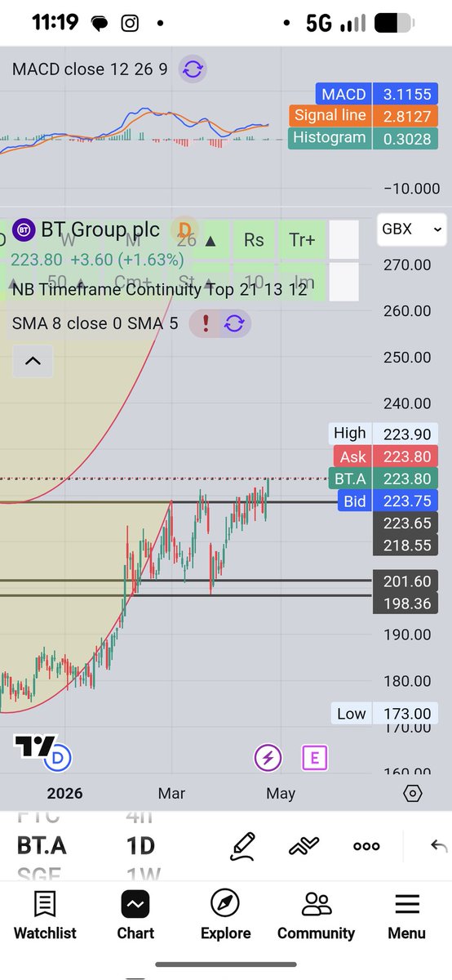The height and width of the screenshot is (980, 452).
Task: Switch to the Explore tab
Action: tap(225, 915)
